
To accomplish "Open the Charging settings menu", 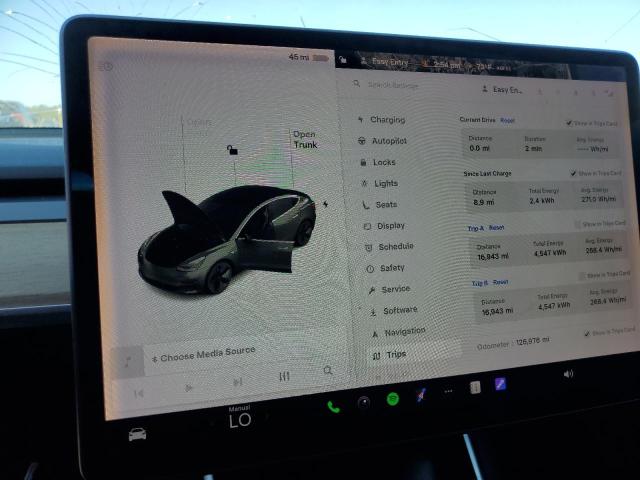I will point(387,120).
